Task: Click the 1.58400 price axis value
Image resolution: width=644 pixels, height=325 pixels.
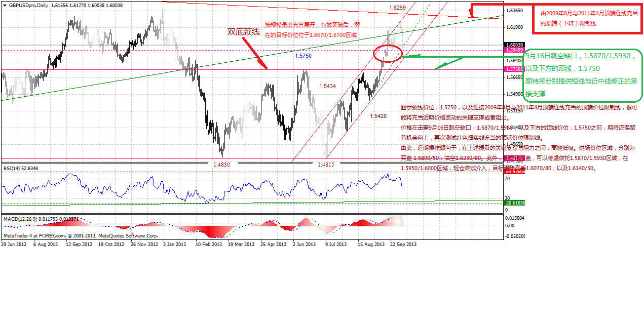Action: [x=514, y=60]
